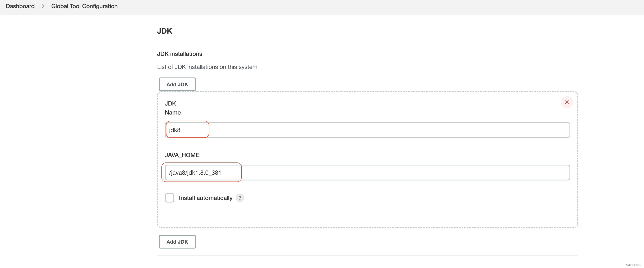Image resolution: width=644 pixels, height=268 pixels.
Task: Focus the JAVA_HOME path field
Action: point(367,173)
